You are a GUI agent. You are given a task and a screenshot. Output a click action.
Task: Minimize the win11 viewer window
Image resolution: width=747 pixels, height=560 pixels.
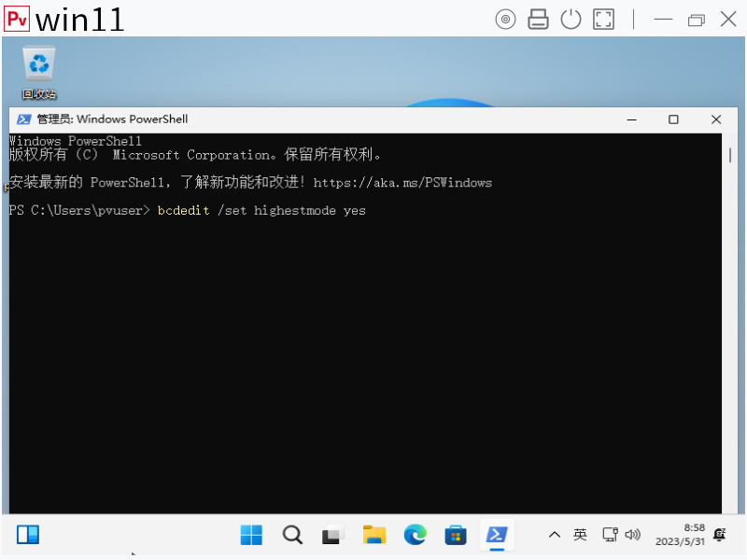663,20
